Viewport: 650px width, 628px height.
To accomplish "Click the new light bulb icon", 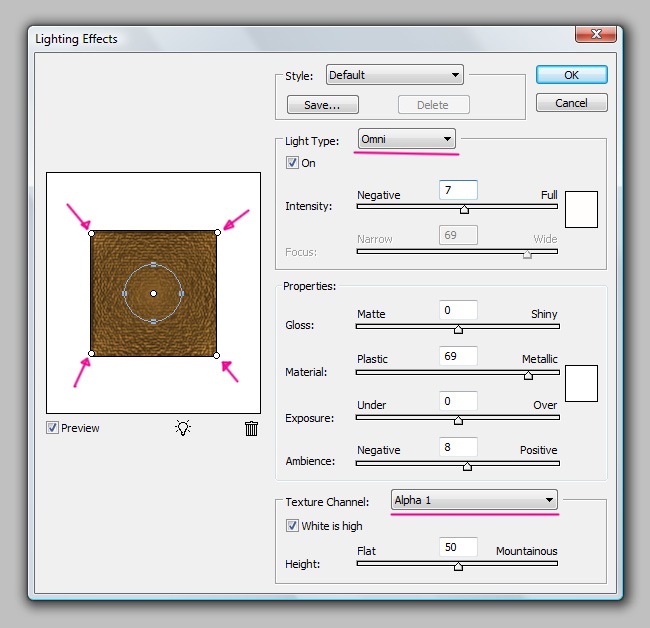I will pos(182,428).
